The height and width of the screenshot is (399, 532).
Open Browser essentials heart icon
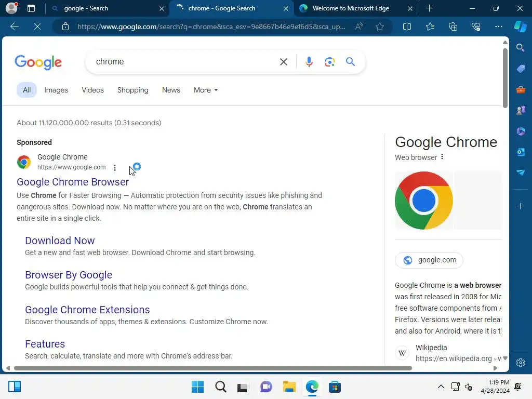[476, 26]
